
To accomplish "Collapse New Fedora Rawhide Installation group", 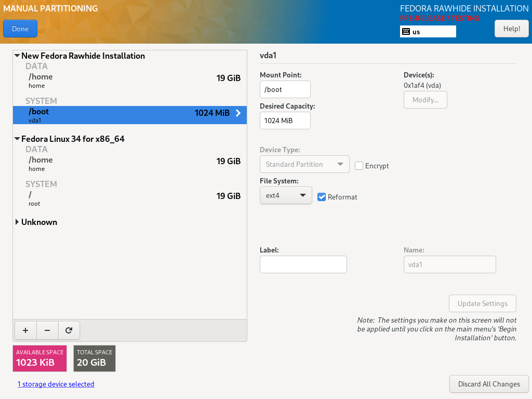I will pyautogui.click(x=17, y=56).
